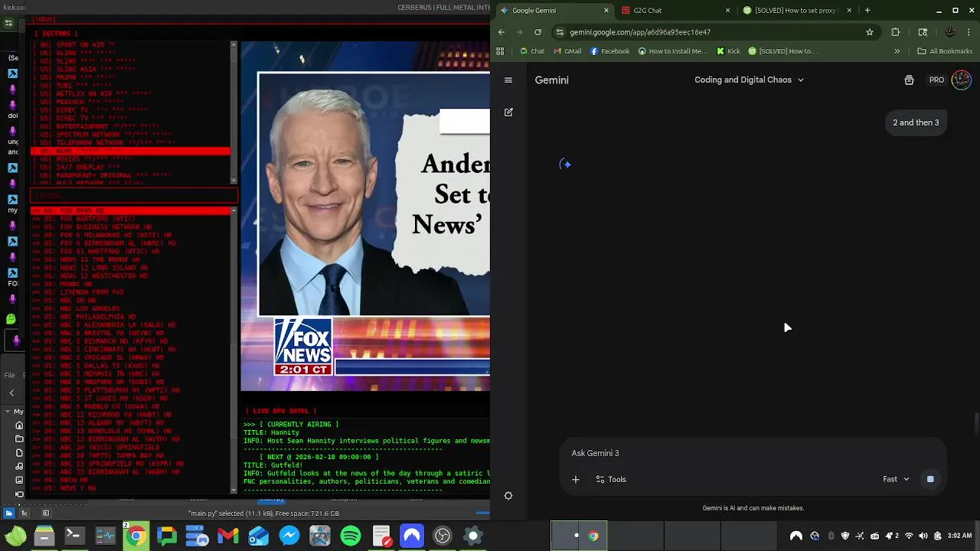Open the Tools button in Gemini prompt

[x=611, y=479]
